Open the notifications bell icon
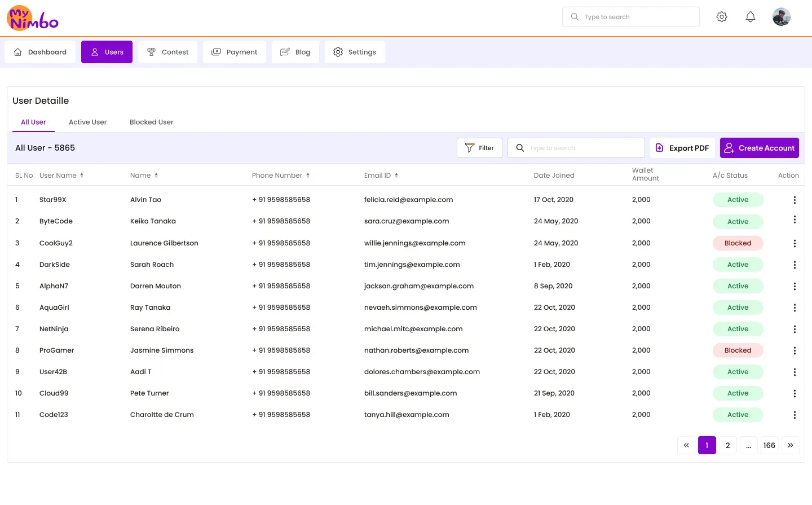This screenshot has height=505, width=812. (x=751, y=17)
